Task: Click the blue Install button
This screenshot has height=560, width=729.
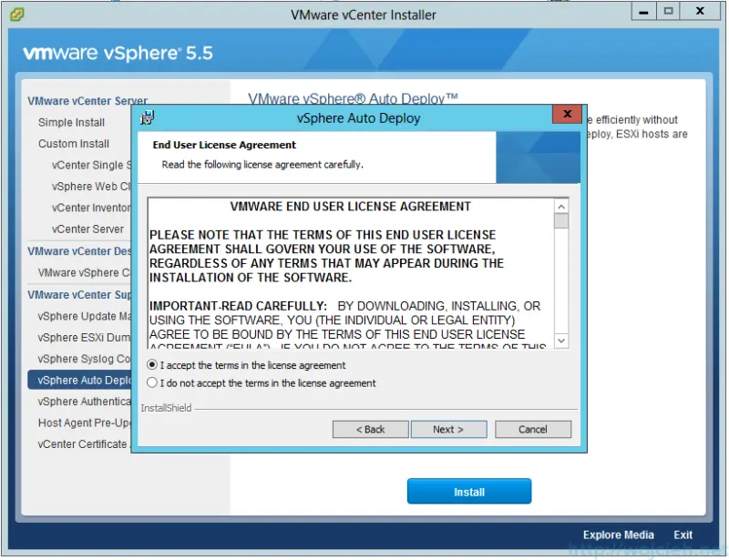Action: click(x=468, y=491)
